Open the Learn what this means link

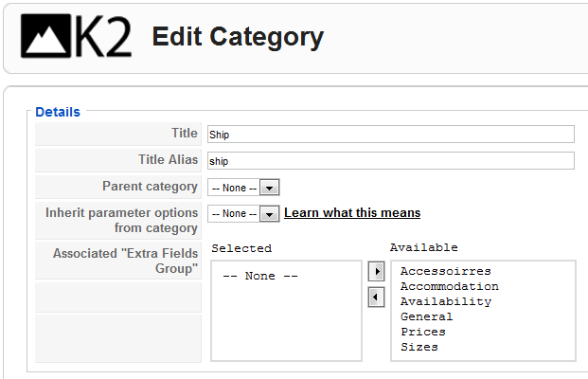[x=352, y=213]
